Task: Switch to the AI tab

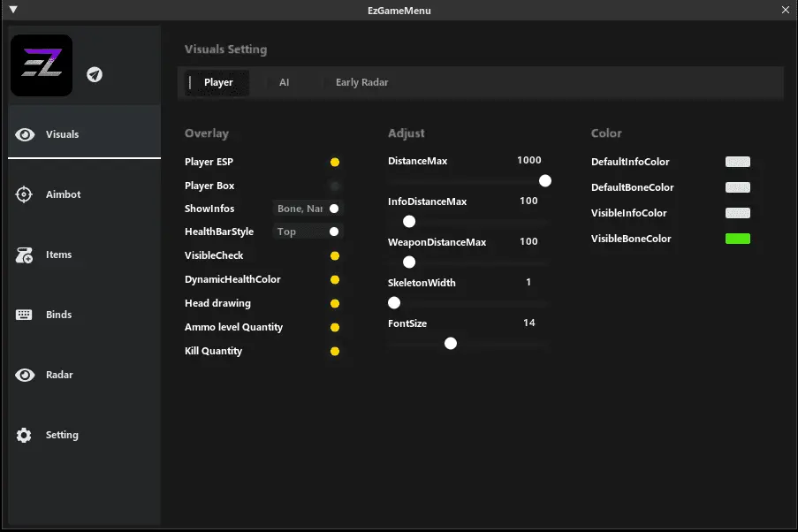Action: pos(284,82)
